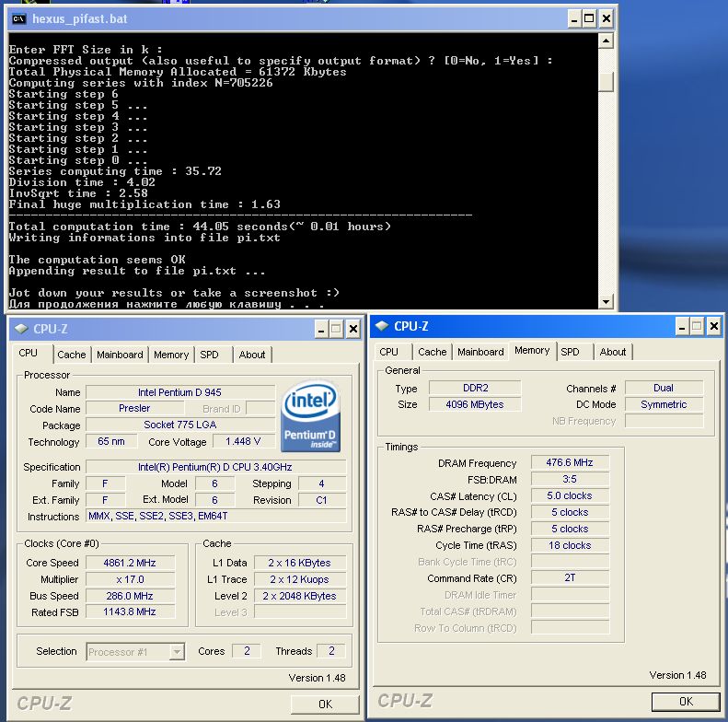Click the Code Name value Presler
Image resolution: width=728 pixels, height=722 pixels.
click(x=134, y=408)
